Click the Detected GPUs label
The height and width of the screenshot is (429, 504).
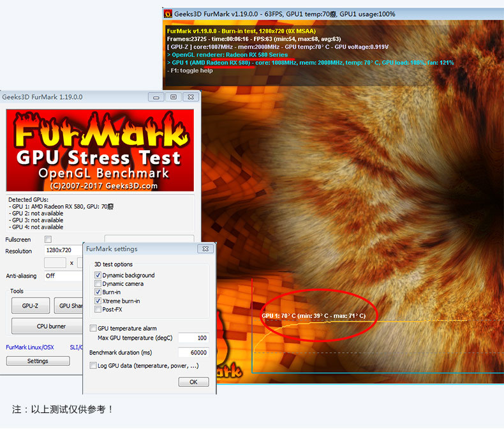point(28,200)
